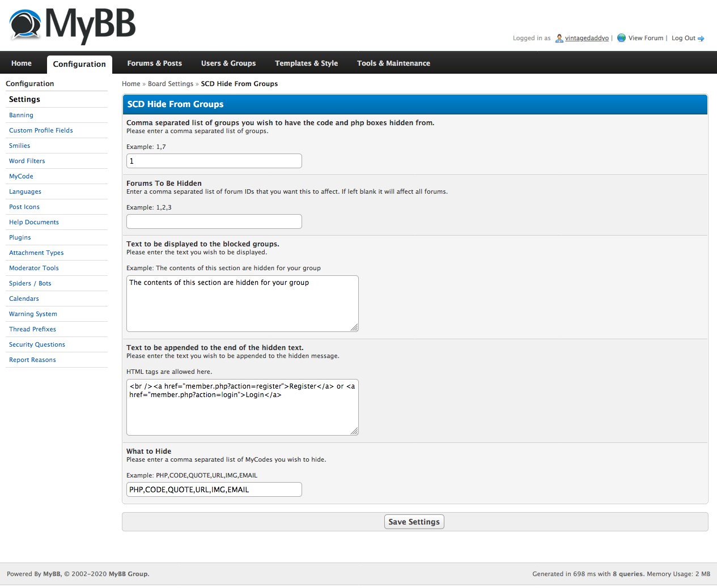The height and width of the screenshot is (588, 717).
Task: Click the user avatar icon beside vintagedaddyo
Action: (559, 38)
